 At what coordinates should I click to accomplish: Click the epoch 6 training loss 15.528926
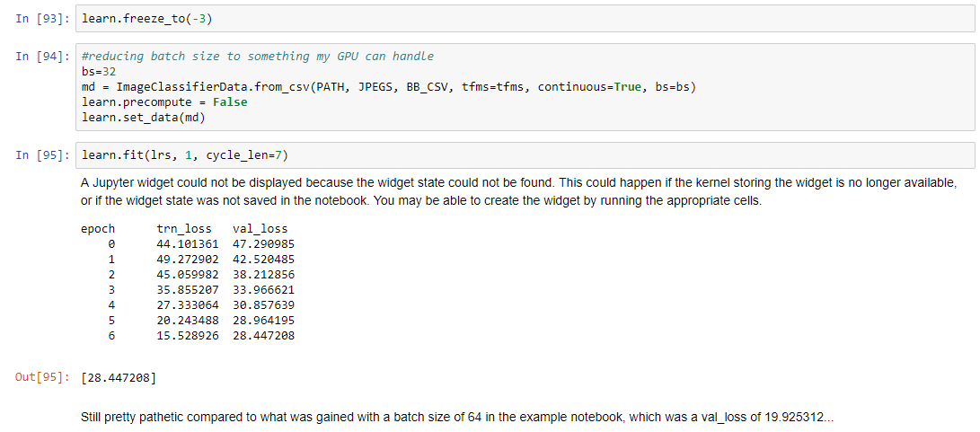coord(187,336)
